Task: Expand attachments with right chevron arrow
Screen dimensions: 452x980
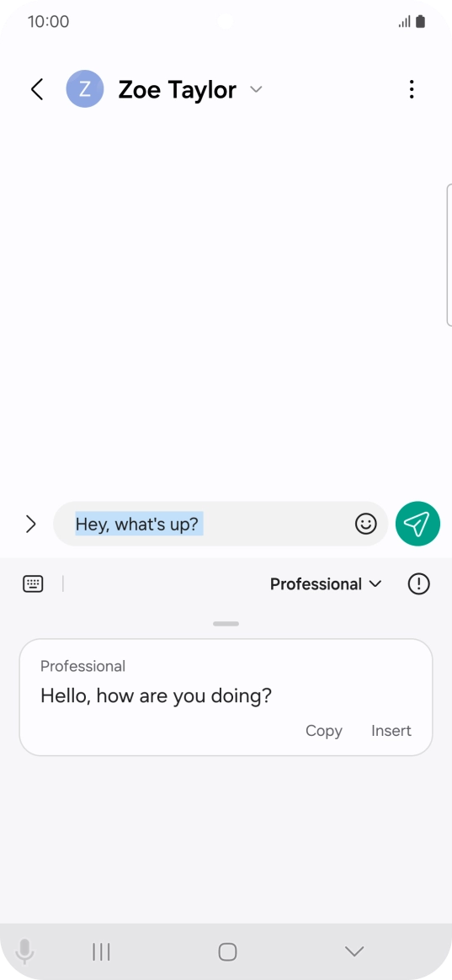Action: [30, 525]
